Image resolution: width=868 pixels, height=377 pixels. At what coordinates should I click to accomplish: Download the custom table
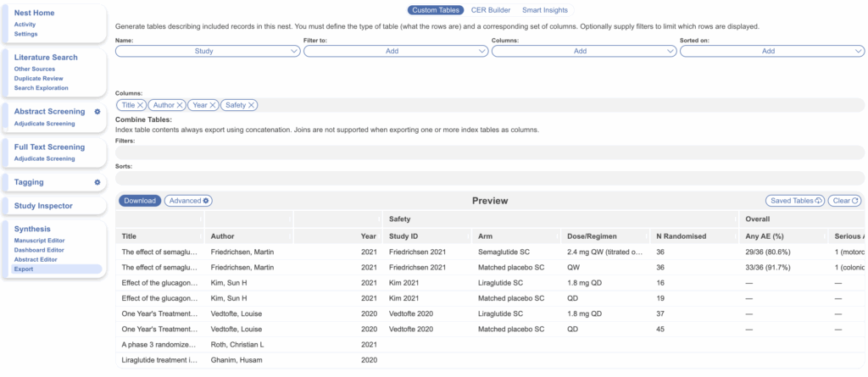[139, 201]
